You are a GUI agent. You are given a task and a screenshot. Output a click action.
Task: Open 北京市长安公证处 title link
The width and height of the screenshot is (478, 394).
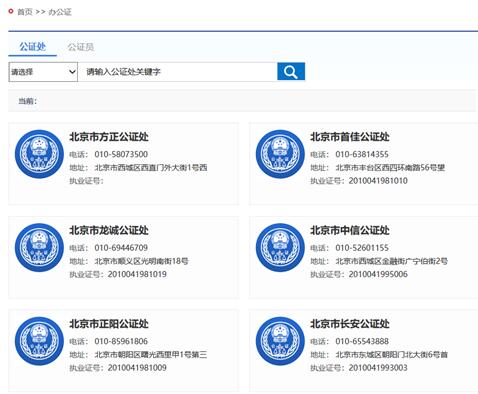pyautogui.click(x=350, y=324)
